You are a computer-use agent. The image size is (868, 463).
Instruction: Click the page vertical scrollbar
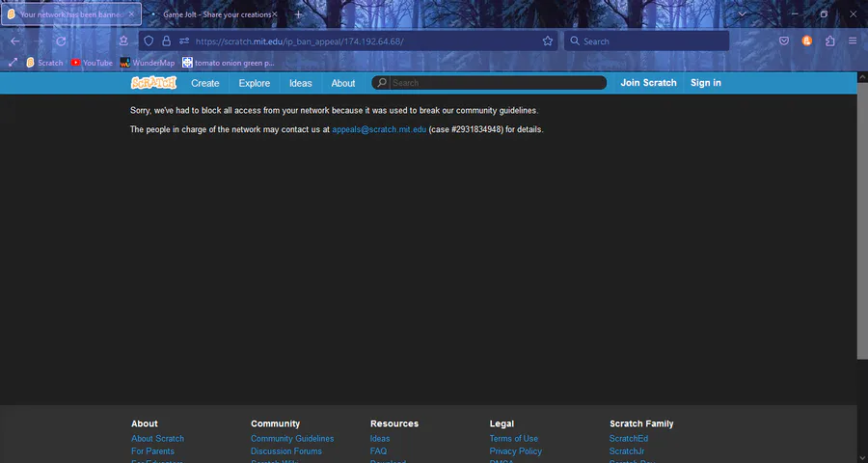[x=862, y=222]
